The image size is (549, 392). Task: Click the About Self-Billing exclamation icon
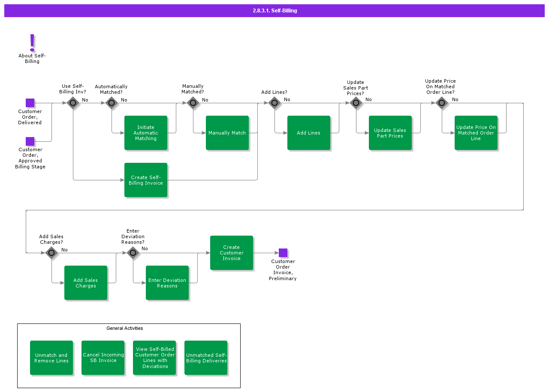tap(32, 43)
